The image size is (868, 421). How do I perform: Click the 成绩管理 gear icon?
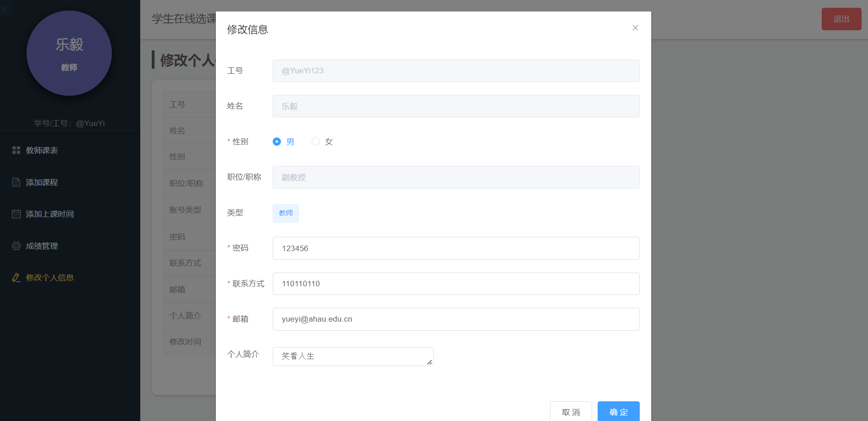pos(16,246)
